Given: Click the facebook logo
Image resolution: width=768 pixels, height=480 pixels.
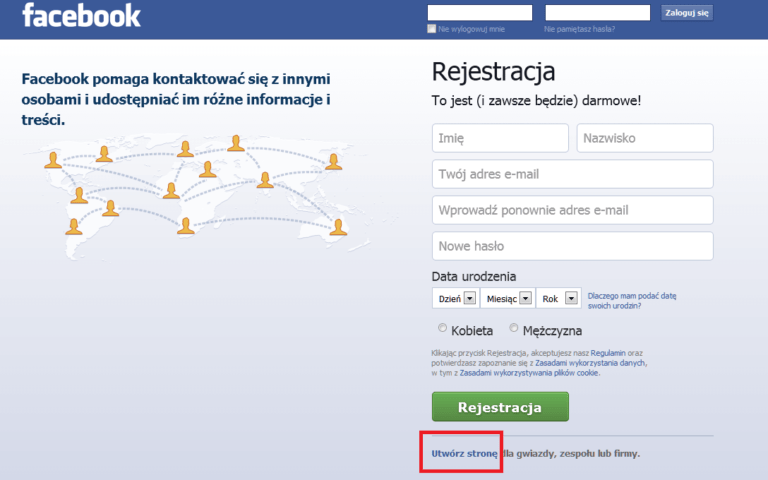Looking at the screenshot, I should [x=81, y=15].
